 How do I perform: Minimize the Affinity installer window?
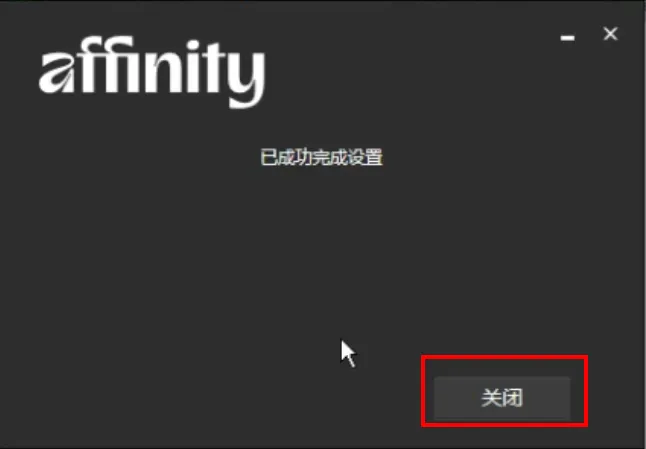[568, 38]
